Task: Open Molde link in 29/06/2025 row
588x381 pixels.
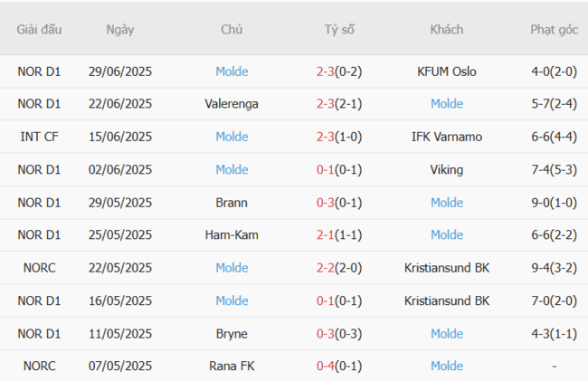Action: (x=232, y=71)
